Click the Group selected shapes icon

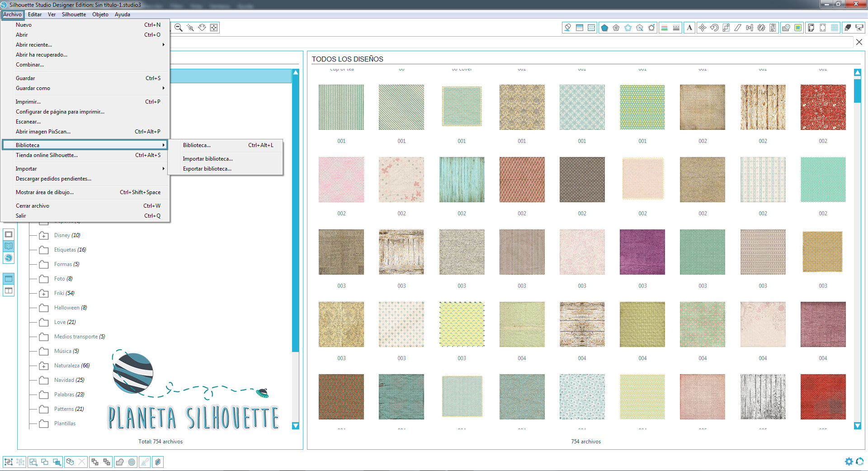point(8,462)
